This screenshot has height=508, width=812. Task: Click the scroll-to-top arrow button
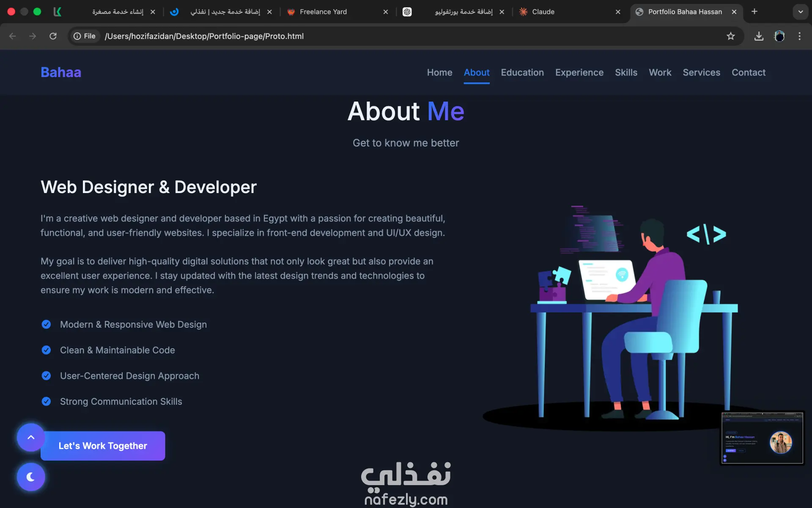point(31,437)
